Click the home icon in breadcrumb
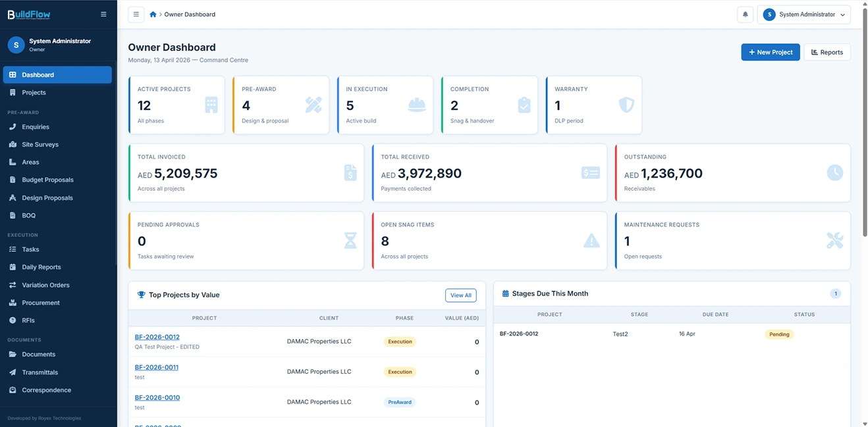 click(153, 14)
